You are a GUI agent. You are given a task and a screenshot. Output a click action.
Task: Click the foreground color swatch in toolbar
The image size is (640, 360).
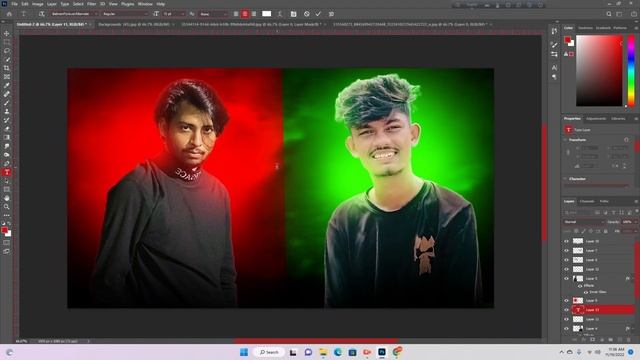pyautogui.click(x=4, y=231)
